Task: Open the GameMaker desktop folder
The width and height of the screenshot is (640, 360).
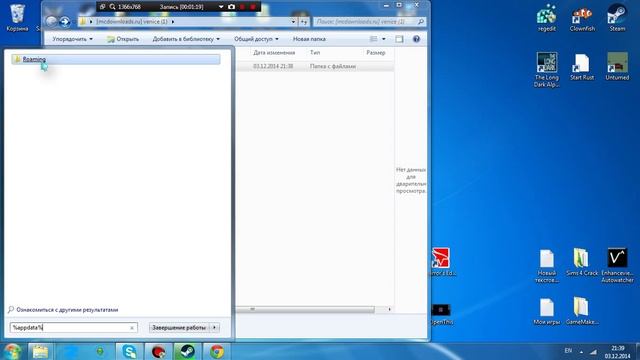Action: tap(582, 311)
